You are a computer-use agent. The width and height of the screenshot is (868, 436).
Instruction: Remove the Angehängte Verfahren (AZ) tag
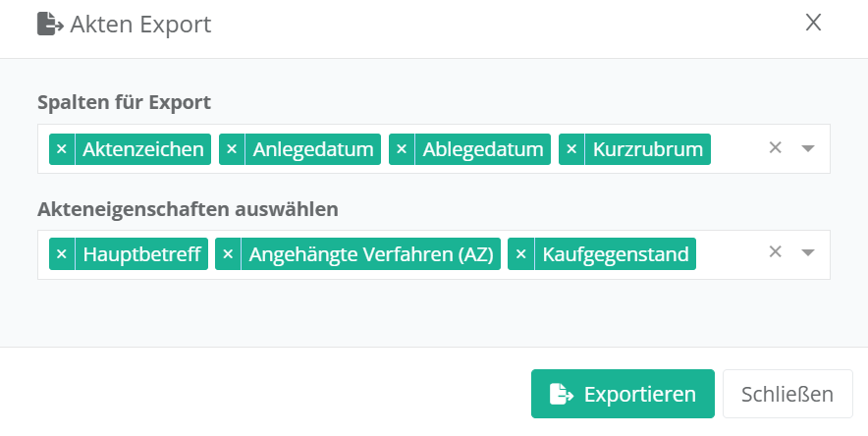pyautogui.click(x=228, y=254)
